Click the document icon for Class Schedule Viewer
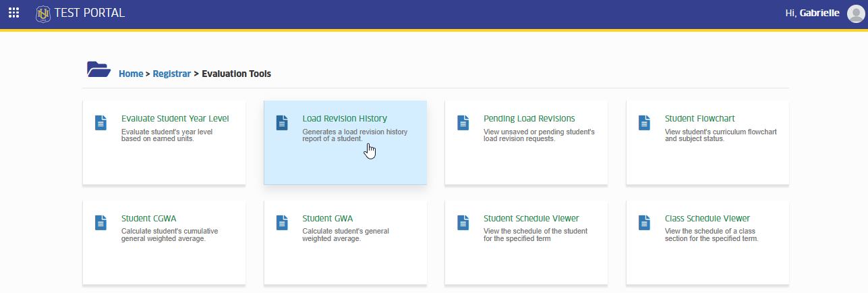This screenshot has width=868, height=293. click(644, 223)
